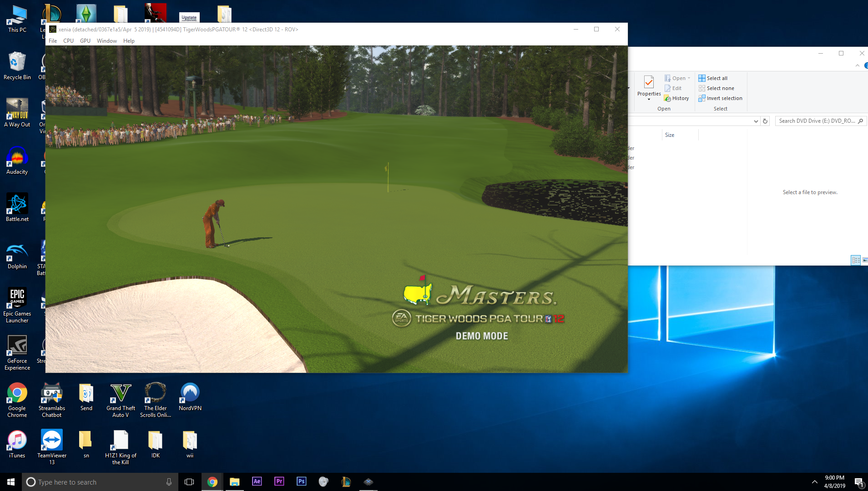Click the Search DVD Drive field
The image size is (868, 491).
[820, 121]
